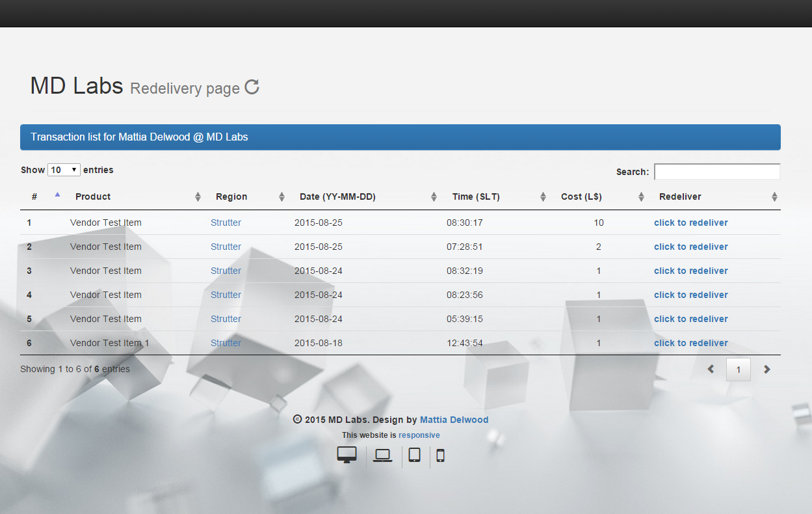Click the responsive link in the footer
The height and width of the screenshot is (514, 812).
419,435
